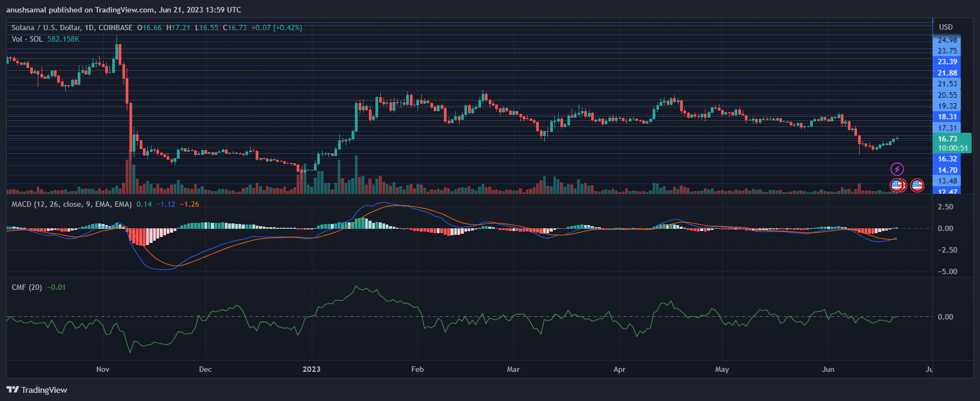The image size is (980, 401).
Task: Click the 17.31 price axis label
Action: click(948, 128)
